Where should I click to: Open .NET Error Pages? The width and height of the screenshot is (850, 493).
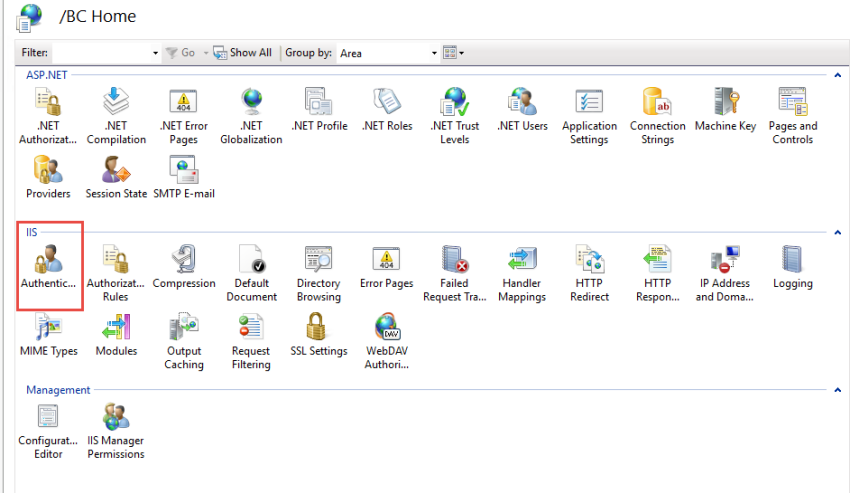(x=184, y=116)
